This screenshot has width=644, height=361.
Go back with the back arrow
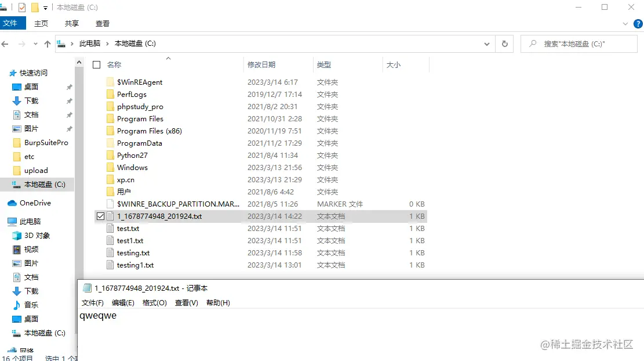coord(5,44)
